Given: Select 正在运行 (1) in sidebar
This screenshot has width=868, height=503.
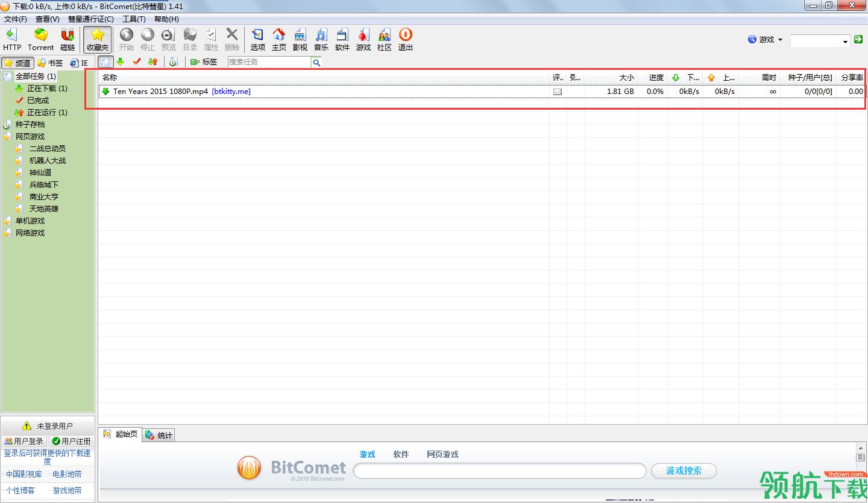Looking at the screenshot, I should pos(47,113).
